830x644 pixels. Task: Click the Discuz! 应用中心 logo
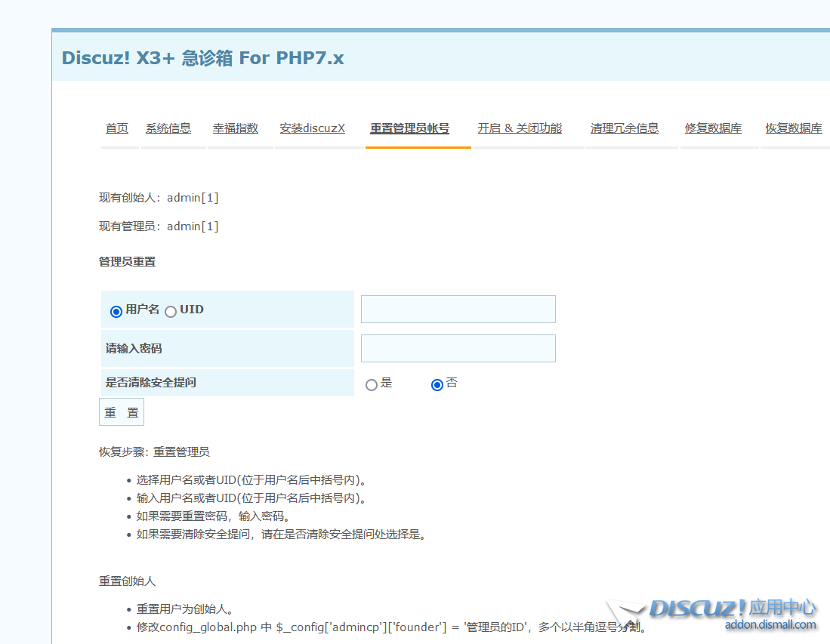coord(731,608)
